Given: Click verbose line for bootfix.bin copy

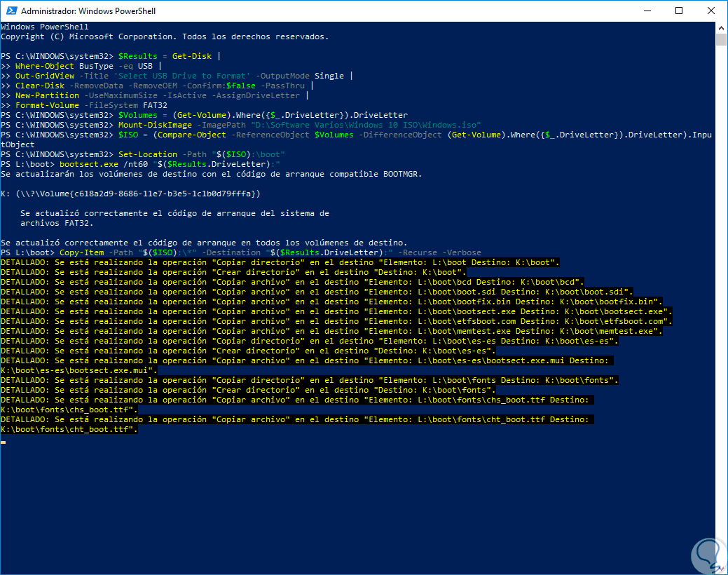Looking at the screenshot, I should (x=332, y=302).
